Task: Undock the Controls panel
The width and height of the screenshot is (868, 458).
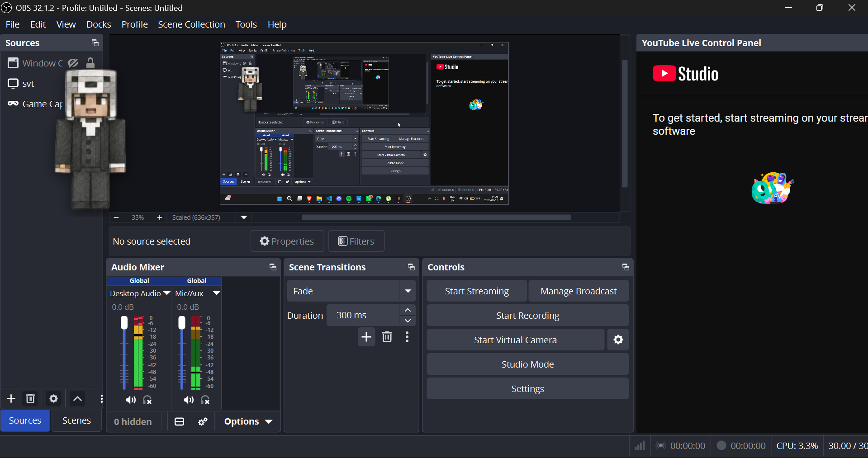Action: [x=626, y=267]
